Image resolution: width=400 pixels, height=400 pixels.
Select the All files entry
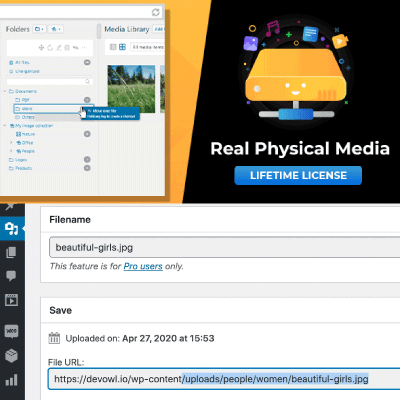(x=22, y=62)
